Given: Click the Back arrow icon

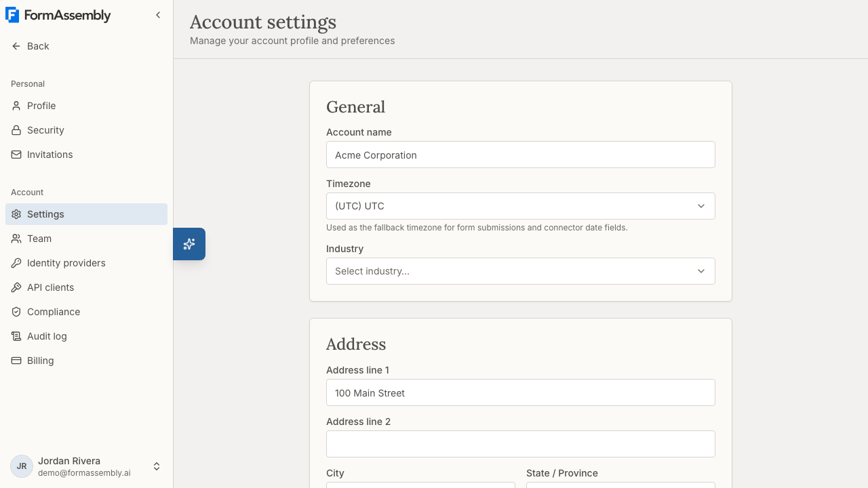Looking at the screenshot, I should [x=16, y=46].
